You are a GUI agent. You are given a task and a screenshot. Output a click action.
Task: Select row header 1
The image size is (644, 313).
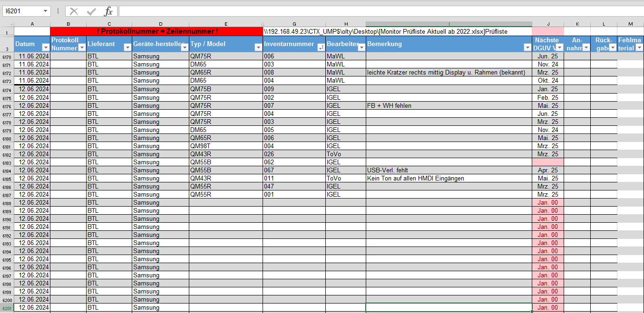(7, 32)
